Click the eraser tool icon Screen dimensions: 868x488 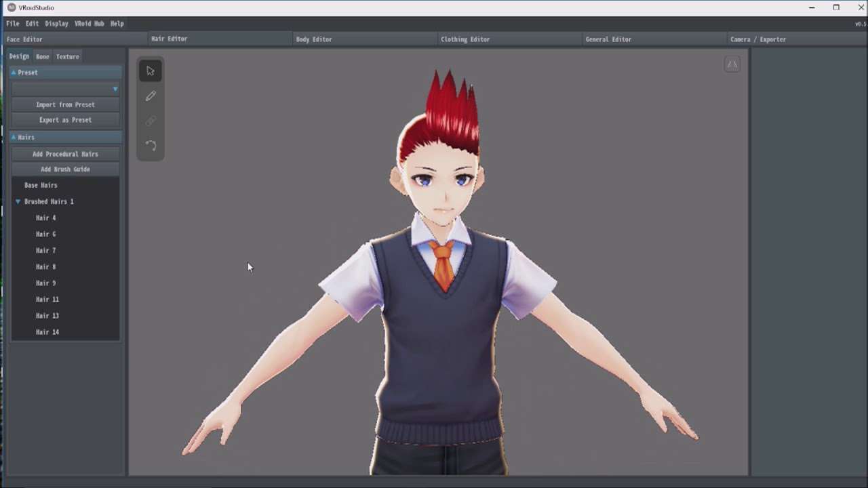151,121
